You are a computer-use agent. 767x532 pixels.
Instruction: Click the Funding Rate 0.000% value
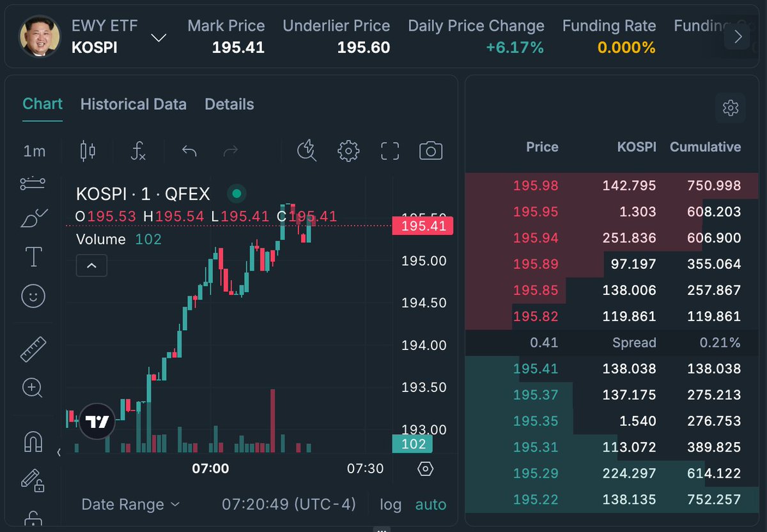[x=626, y=48]
